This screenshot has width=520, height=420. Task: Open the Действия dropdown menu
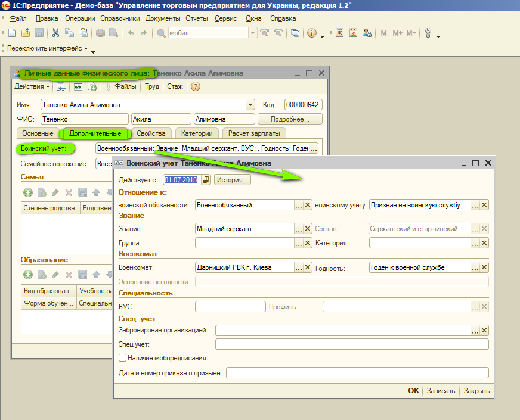pos(32,86)
